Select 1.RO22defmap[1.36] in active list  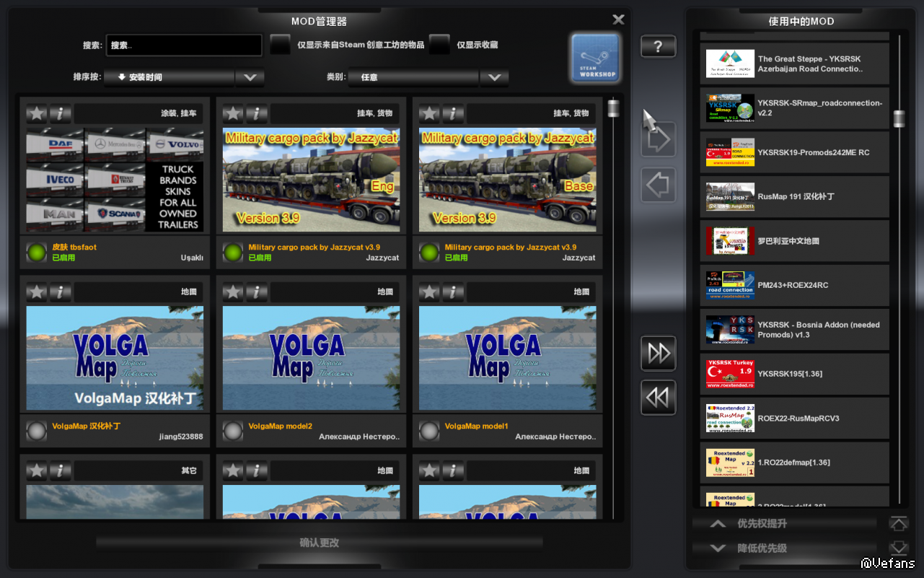point(795,463)
